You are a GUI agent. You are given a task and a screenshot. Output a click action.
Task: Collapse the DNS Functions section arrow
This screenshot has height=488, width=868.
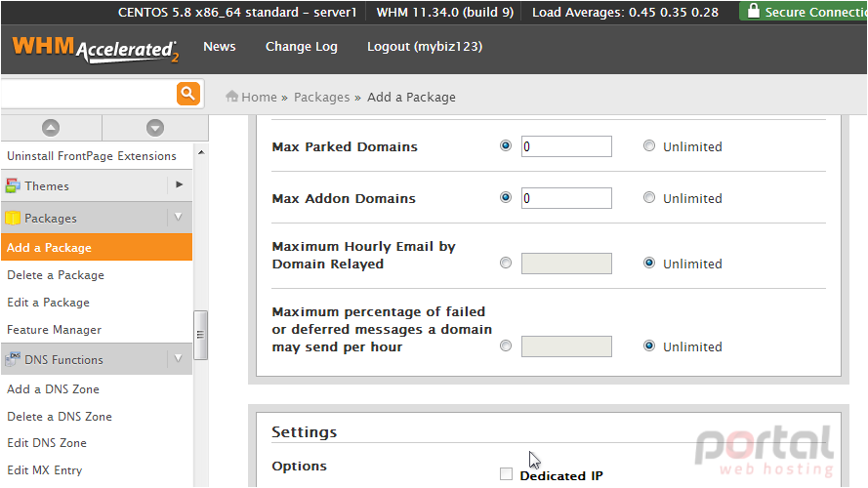179,358
